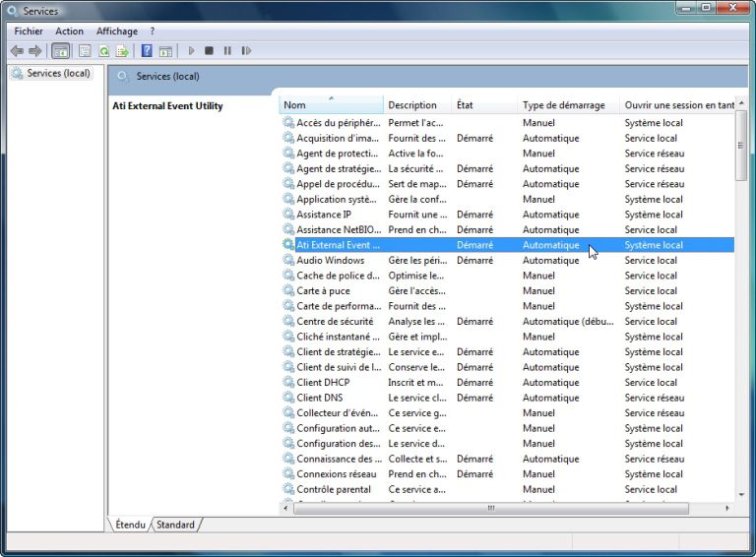Click the vertical scrollbar thumb
This screenshot has width=756, height=557.
point(741,146)
